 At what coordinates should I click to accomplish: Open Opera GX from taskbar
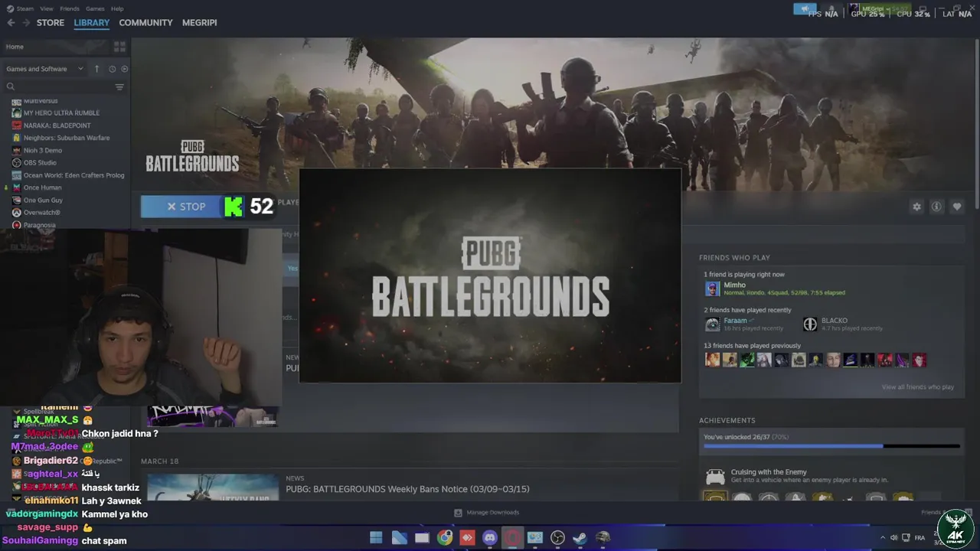[x=512, y=538]
